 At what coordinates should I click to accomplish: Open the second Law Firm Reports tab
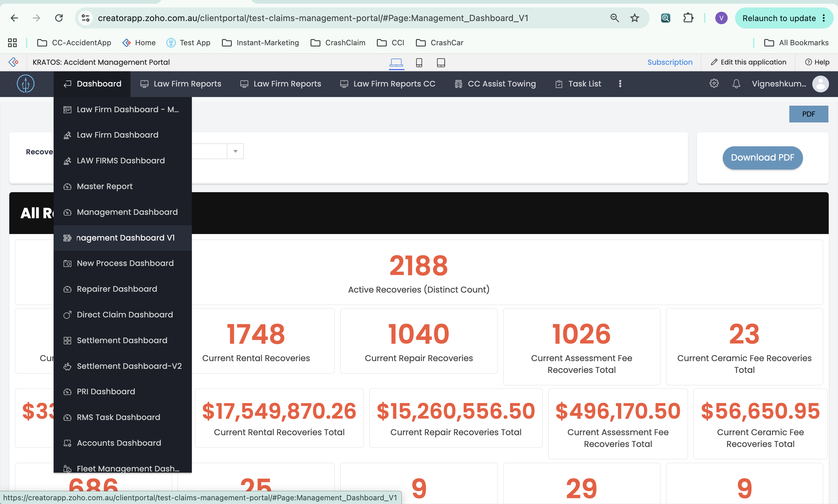pyautogui.click(x=280, y=84)
